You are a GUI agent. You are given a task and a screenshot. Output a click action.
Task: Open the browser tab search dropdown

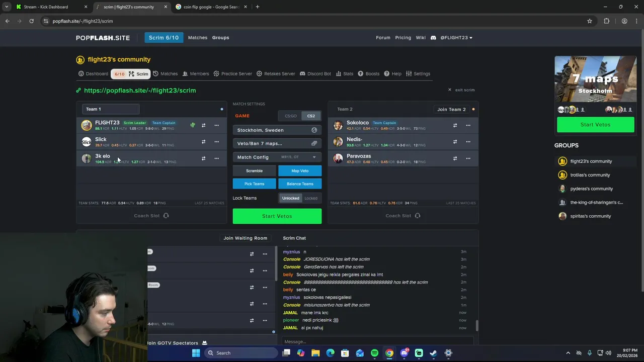[7, 7]
